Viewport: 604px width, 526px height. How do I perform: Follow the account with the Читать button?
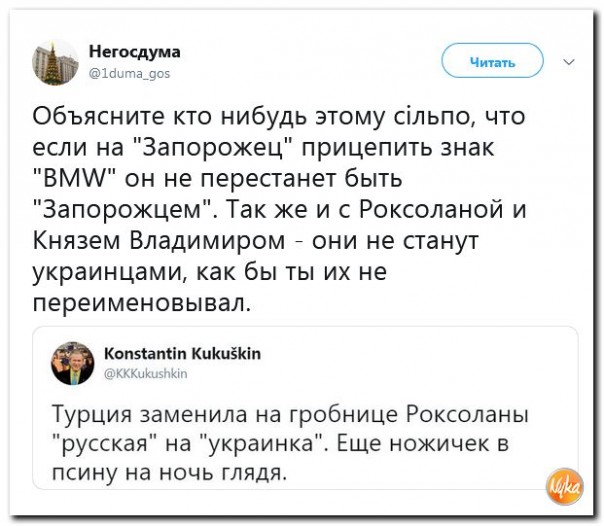(492, 61)
